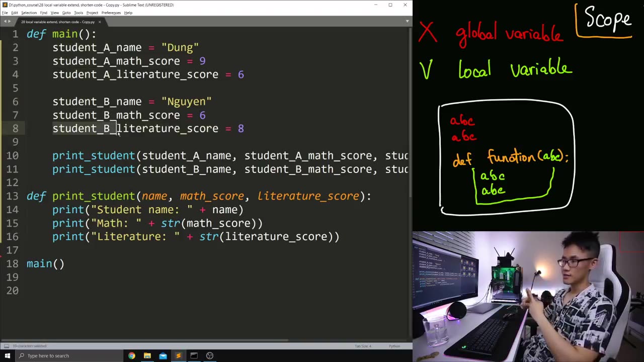Viewport: 644px width, 362px height.
Task: Open the Tools menu
Action: point(78,13)
